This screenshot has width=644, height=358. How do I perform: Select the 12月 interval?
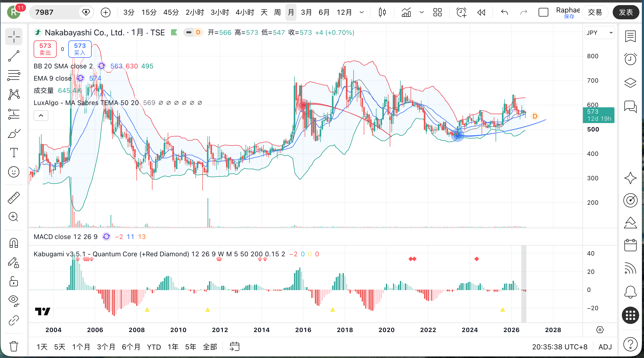(344, 12)
